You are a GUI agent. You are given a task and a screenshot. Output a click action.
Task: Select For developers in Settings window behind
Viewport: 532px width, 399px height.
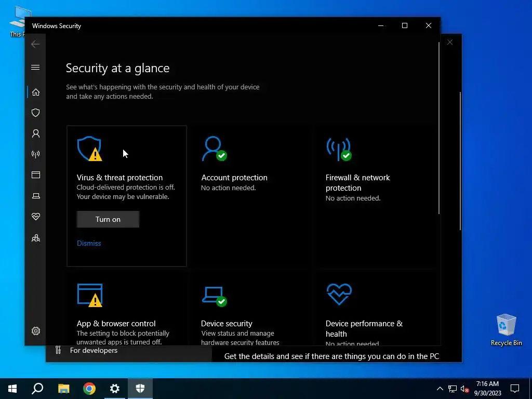point(94,351)
